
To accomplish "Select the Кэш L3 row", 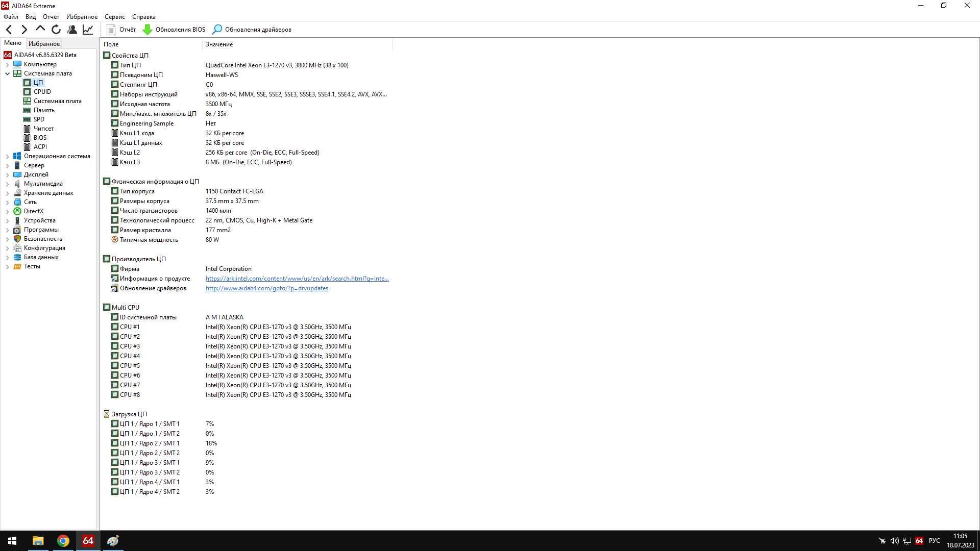I will point(247,162).
